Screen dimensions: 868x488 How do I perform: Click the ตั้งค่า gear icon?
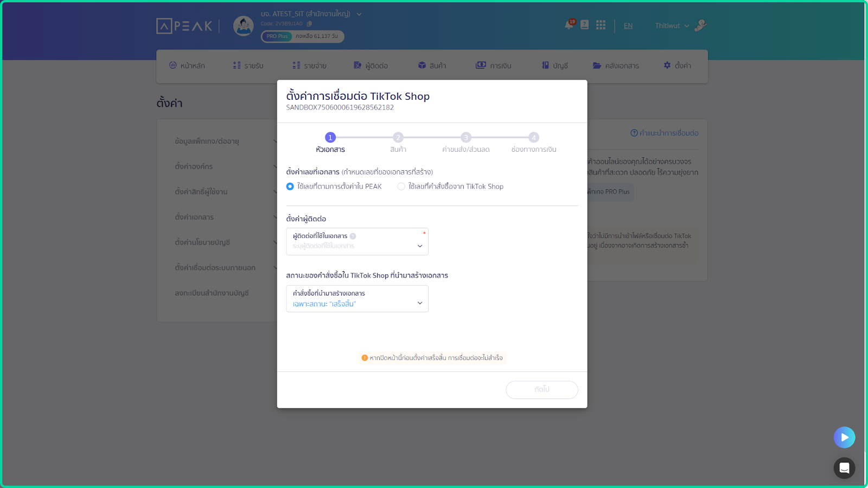coord(667,65)
